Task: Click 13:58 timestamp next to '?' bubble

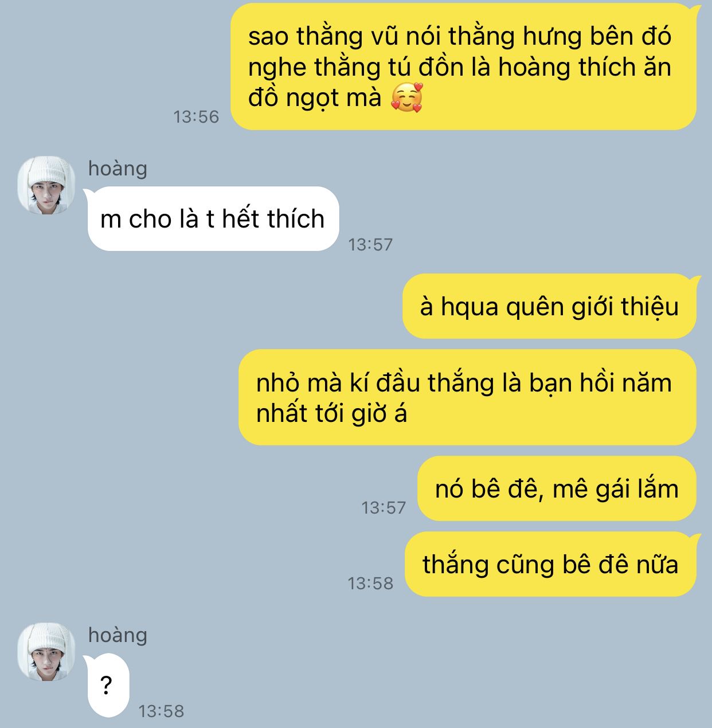Action: [x=161, y=711]
